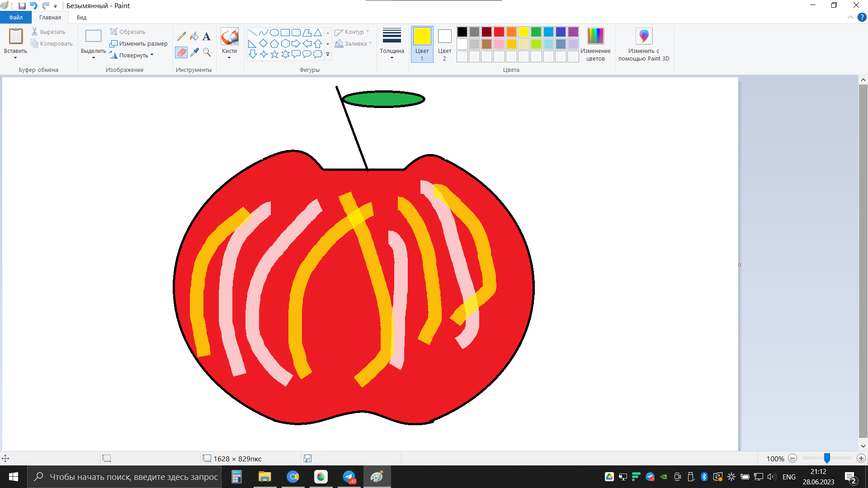
Task: Select the Text tool
Action: (207, 37)
